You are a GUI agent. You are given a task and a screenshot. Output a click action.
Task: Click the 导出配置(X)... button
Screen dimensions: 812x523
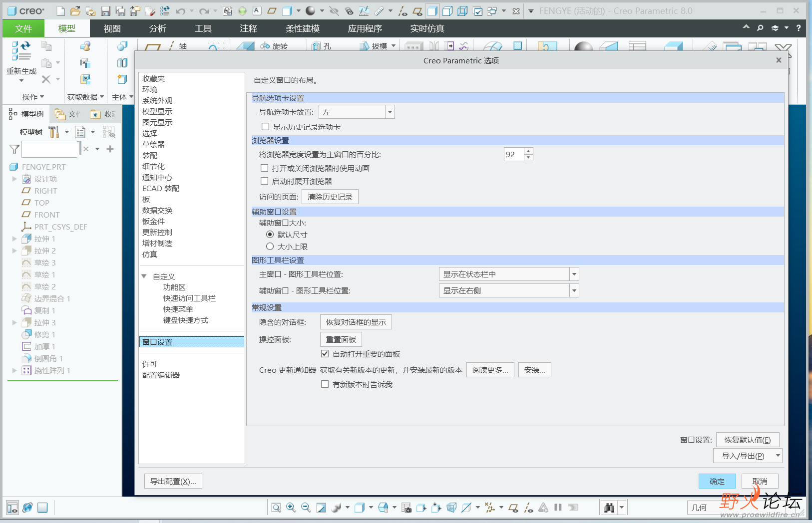click(x=173, y=481)
